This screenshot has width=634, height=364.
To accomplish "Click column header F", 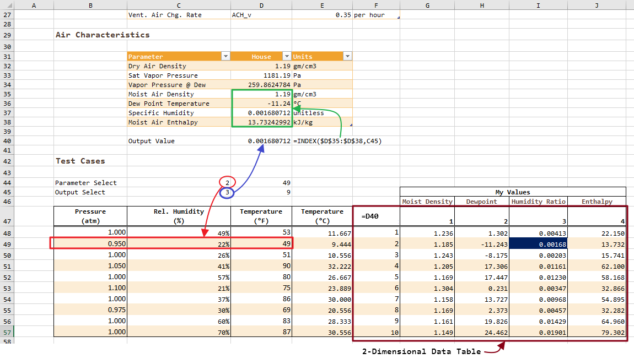I will coord(376,5).
